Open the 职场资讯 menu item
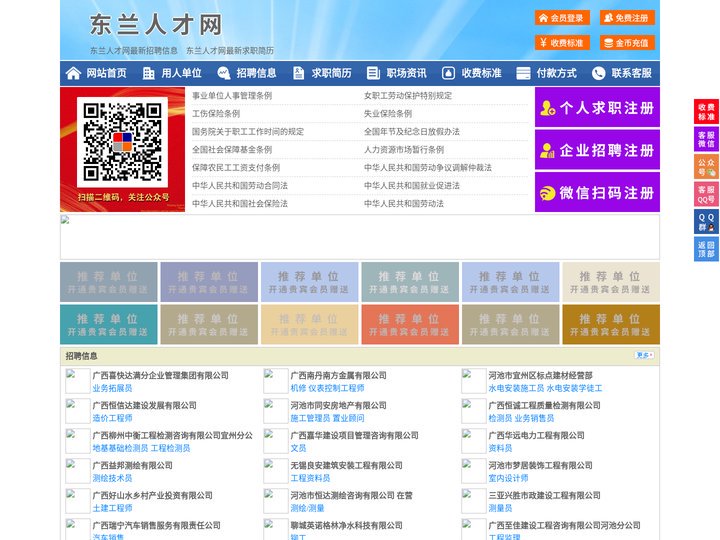This screenshot has width=720, height=540. pos(406,73)
